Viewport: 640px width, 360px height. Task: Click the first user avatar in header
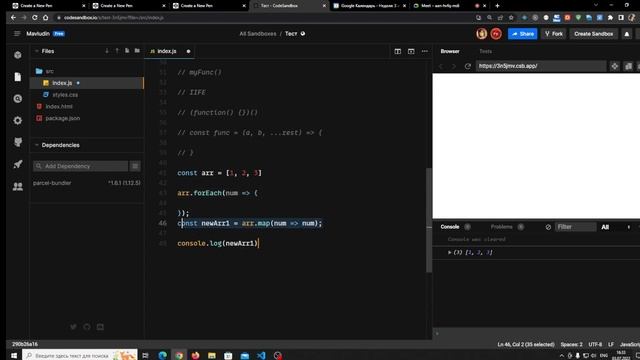pyautogui.click(x=482, y=34)
